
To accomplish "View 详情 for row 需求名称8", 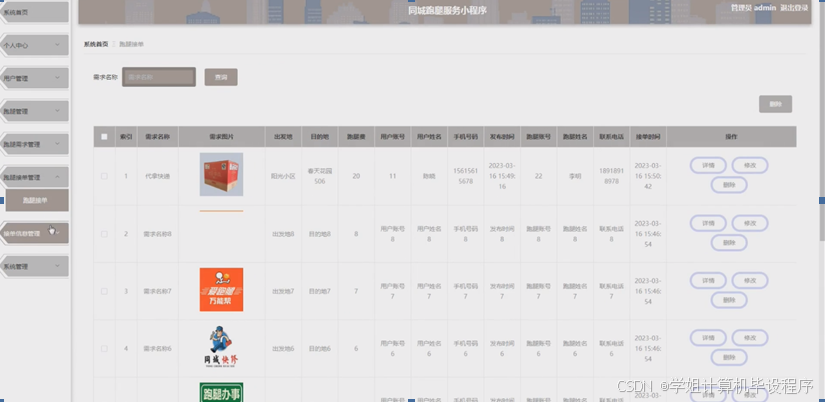I will pyautogui.click(x=708, y=223).
